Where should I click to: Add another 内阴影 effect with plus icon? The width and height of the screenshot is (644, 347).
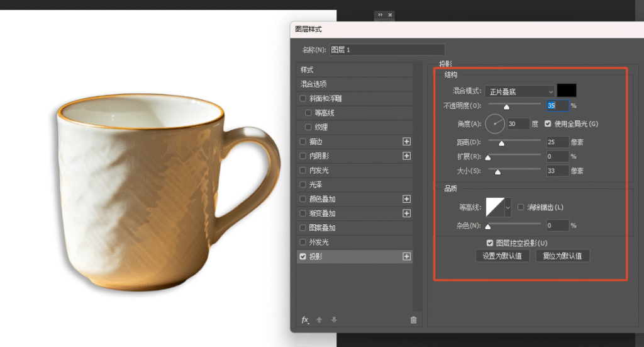pyautogui.click(x=407, y=156)
